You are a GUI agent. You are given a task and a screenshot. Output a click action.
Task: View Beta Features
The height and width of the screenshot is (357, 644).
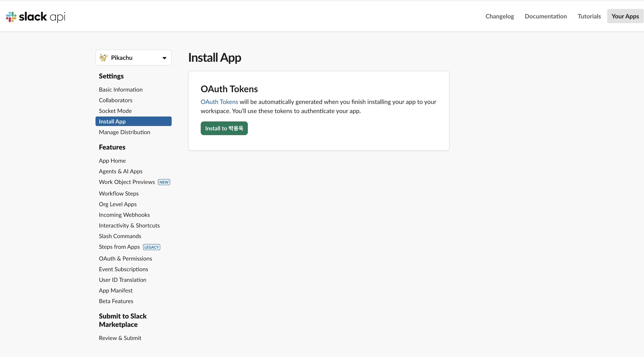click(x=116, y=301)
